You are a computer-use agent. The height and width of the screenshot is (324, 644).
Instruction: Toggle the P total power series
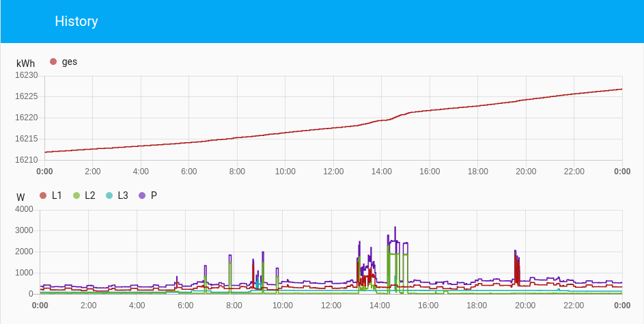pyautogui.click(x=148, y=195)
